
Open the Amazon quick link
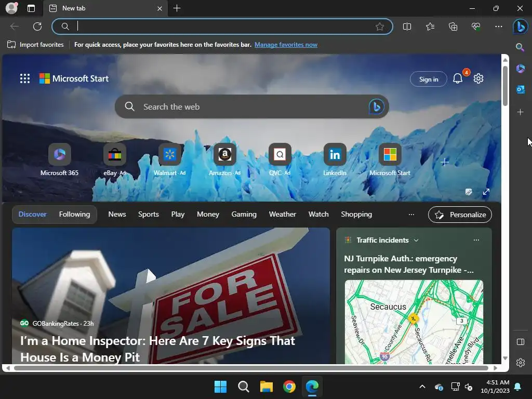(x=224, y=159)
